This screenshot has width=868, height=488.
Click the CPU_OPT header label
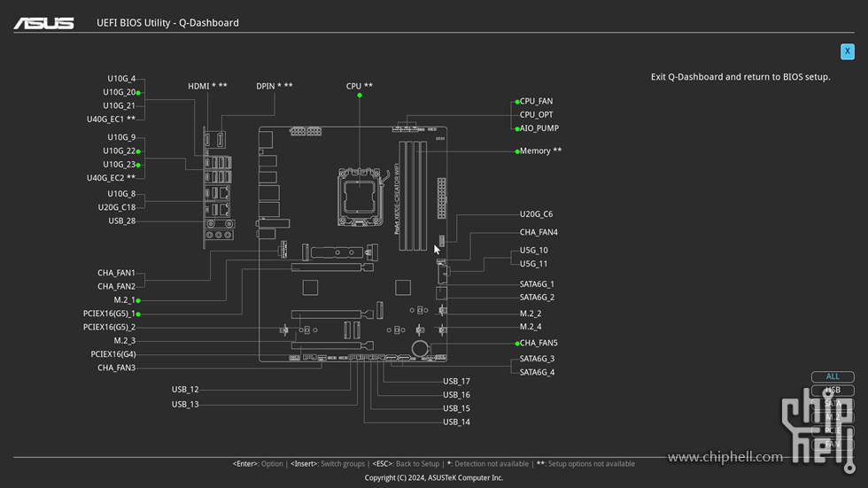tap(536, 114)
